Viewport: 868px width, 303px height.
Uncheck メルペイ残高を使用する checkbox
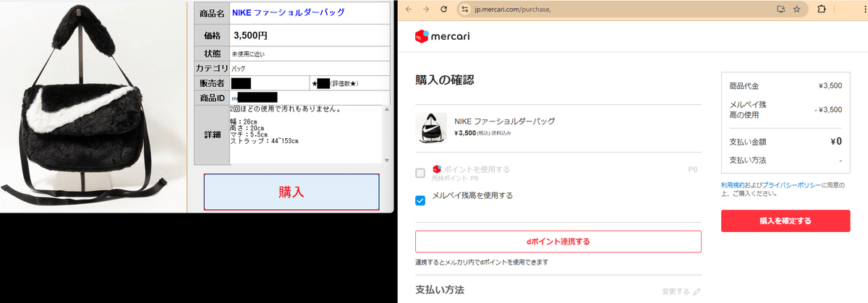coord(420,200)
